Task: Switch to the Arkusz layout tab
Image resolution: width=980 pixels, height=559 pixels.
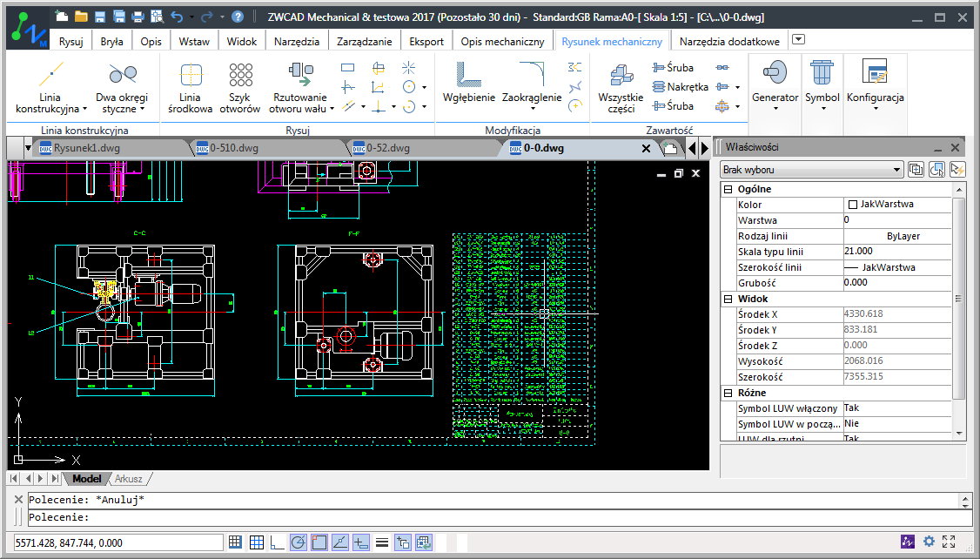Action: pos(129,479)
